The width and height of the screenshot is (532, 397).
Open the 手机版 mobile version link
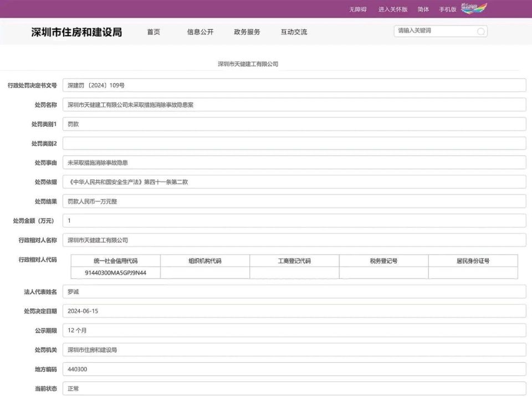coord(448,9)
